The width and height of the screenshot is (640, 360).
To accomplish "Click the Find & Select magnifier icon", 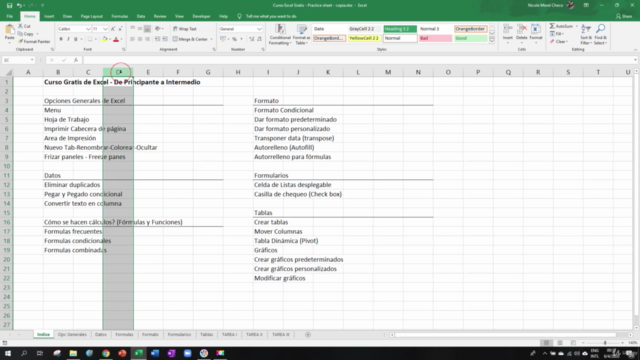I will (x=600, y=29).
